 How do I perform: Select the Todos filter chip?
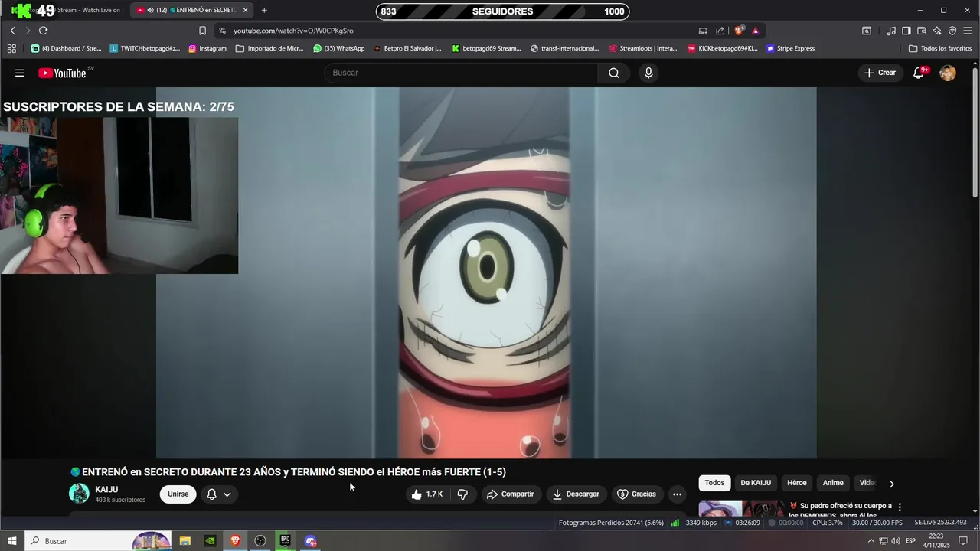pyautogui.click(x=714, y=483)
